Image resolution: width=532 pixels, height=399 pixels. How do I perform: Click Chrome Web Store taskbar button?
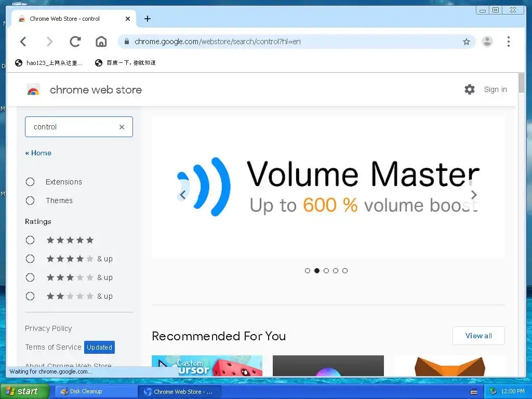coord(180,392)
